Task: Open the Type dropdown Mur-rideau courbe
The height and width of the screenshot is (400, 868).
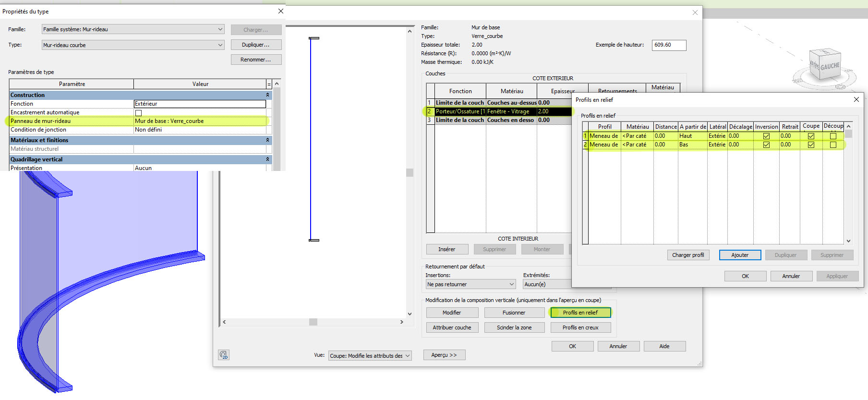Action: click(x=133, y=45)
